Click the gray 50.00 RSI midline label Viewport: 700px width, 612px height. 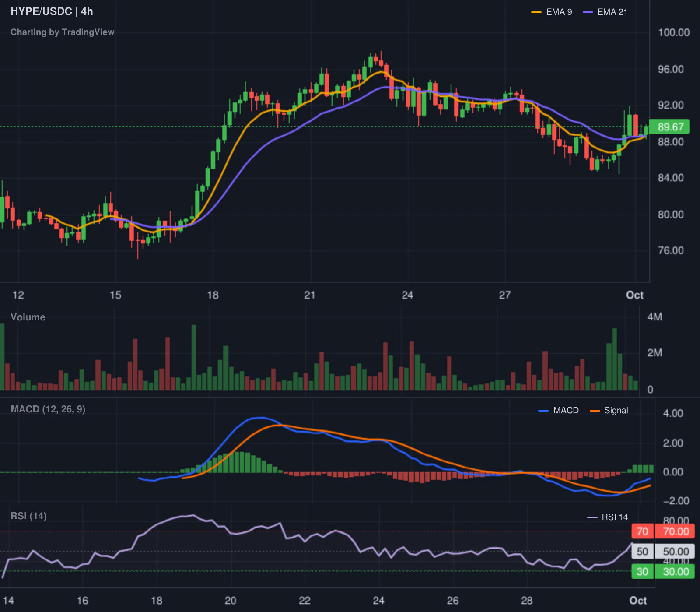click(x=674, y=552)
